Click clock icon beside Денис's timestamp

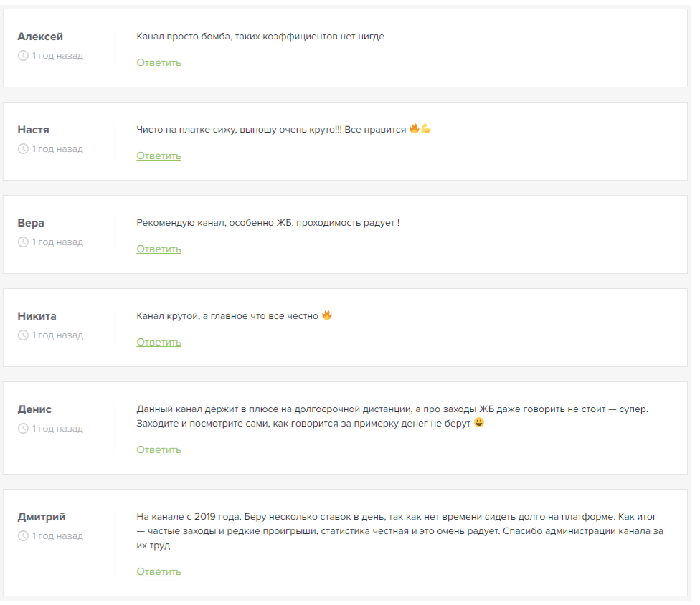coord(23,429)
